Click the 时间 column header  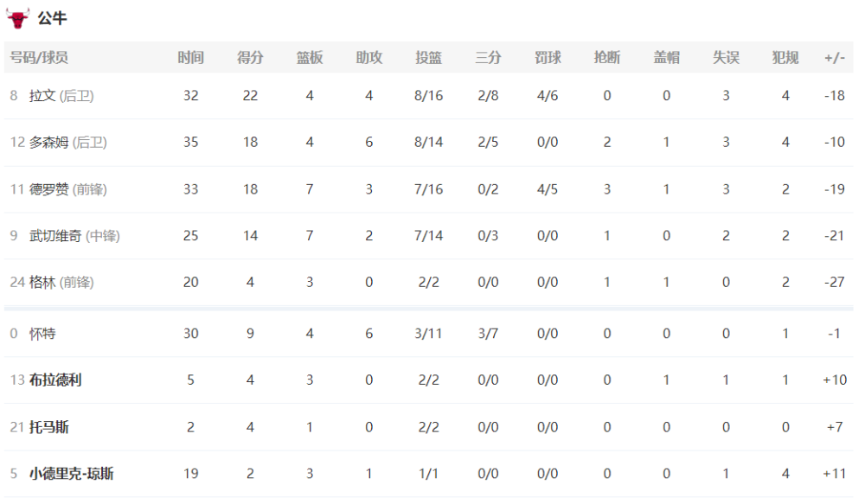pos(191,57)
